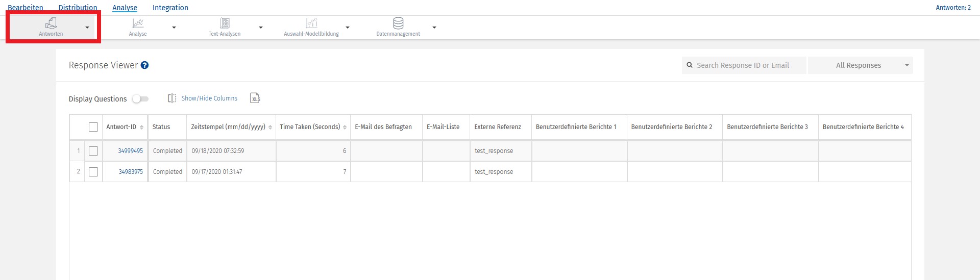Expand the Text-Analysen dropdown arrow
This screenshot has width=980, height=280.
point(261,28)
